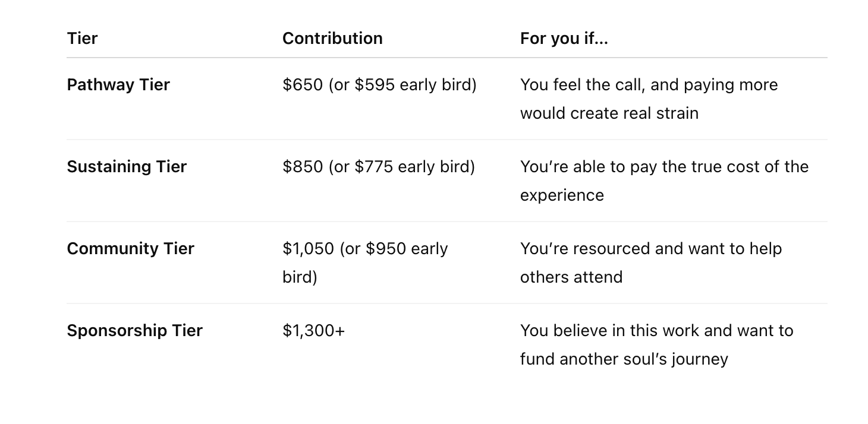Click the $775 early bird price text
This screenshot has height=424, width=868.
375,167
